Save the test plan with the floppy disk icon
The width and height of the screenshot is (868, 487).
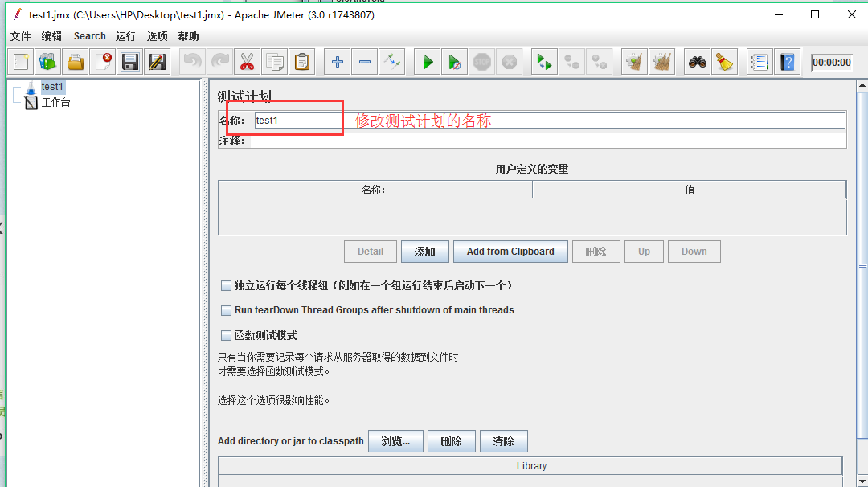click(129, 61)
